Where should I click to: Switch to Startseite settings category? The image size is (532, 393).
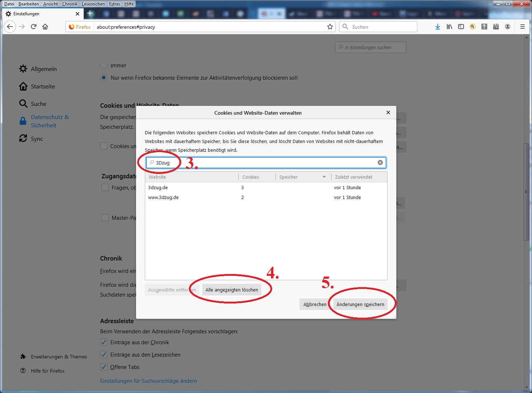click(37, 86)
